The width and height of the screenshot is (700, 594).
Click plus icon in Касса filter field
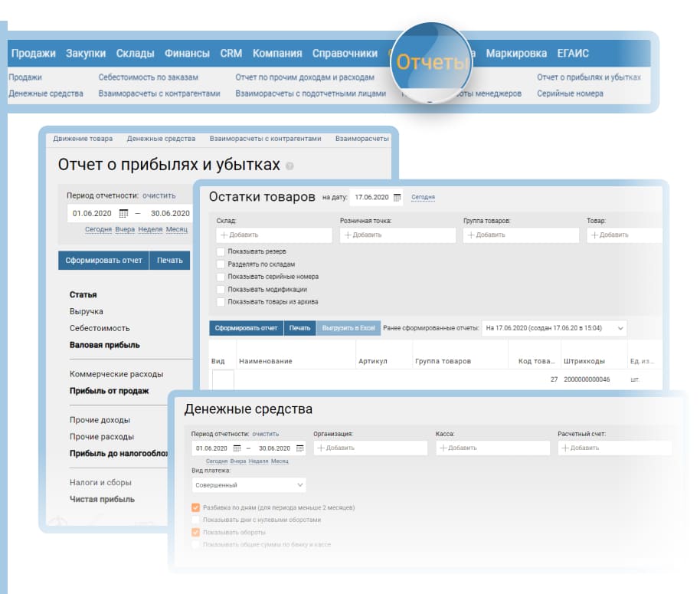pyautogui.click(x=443, y=448)
